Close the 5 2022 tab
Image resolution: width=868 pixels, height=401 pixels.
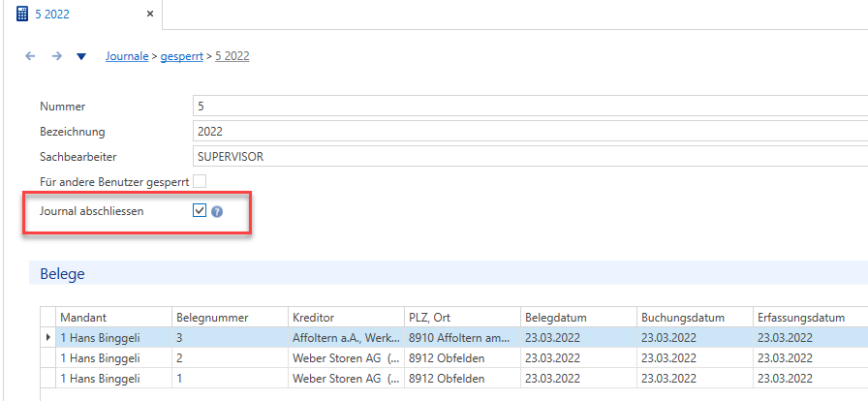[149, 15]
